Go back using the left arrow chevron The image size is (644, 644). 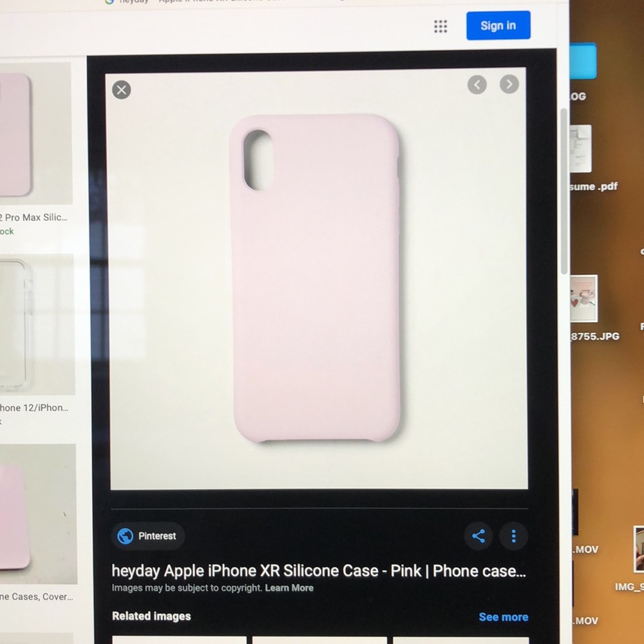click(x=477, y=84)
